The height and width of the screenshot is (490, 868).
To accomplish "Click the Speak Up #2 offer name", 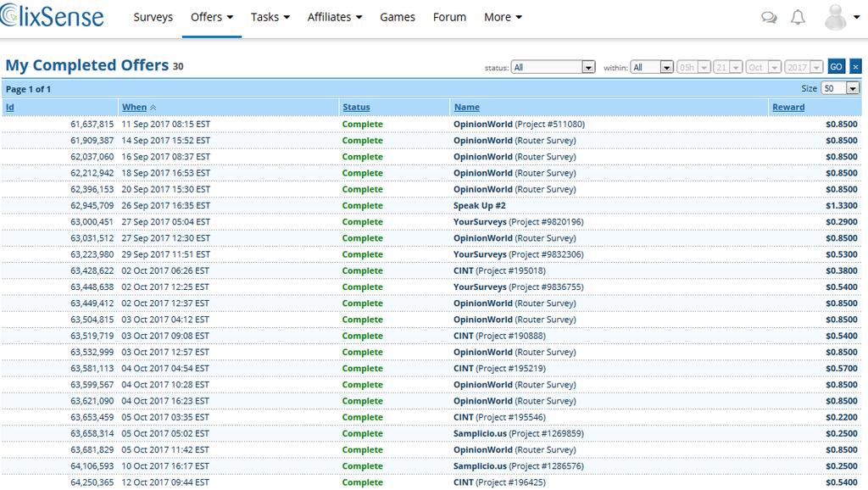I will [480, 206].
